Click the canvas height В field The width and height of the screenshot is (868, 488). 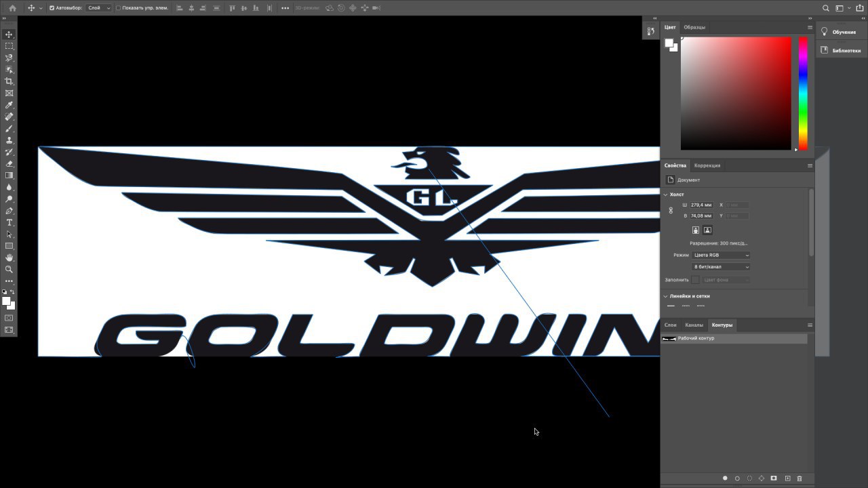pyautogui.click(x=702, y=216)
